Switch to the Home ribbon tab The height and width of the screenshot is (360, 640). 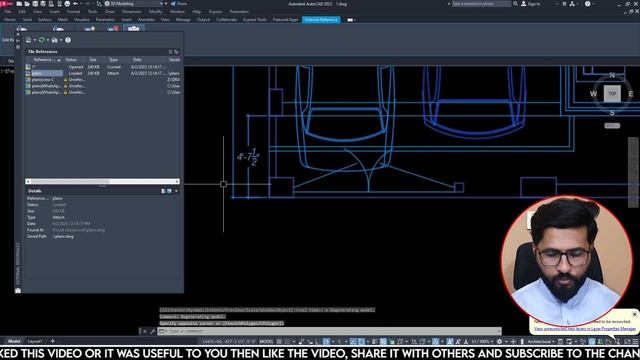(10, 19)
